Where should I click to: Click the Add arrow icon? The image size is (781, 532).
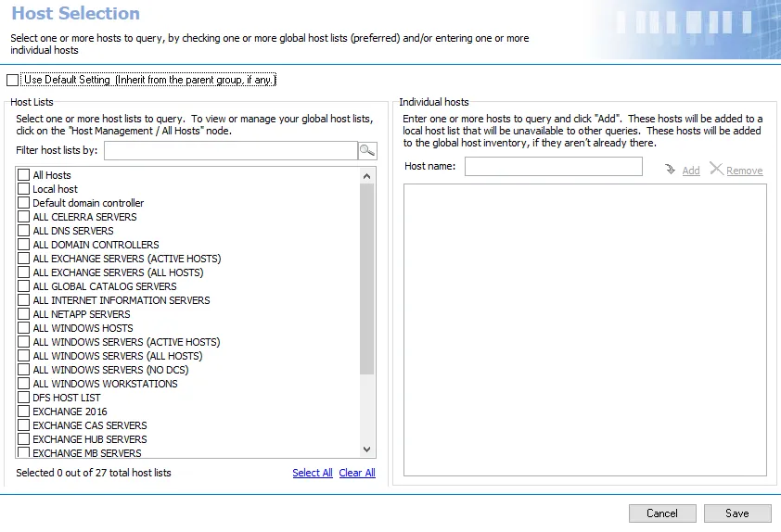670,170
